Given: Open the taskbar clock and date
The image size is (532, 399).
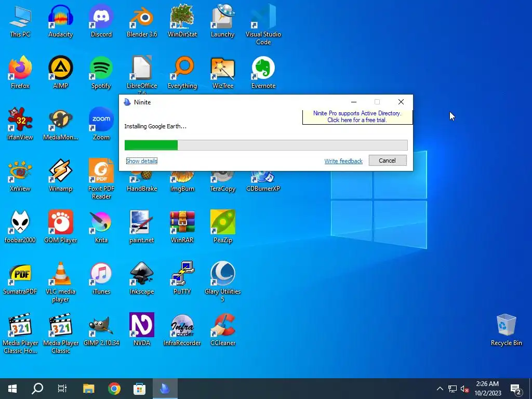Looking at the screenshot, I should pos(487,389).
